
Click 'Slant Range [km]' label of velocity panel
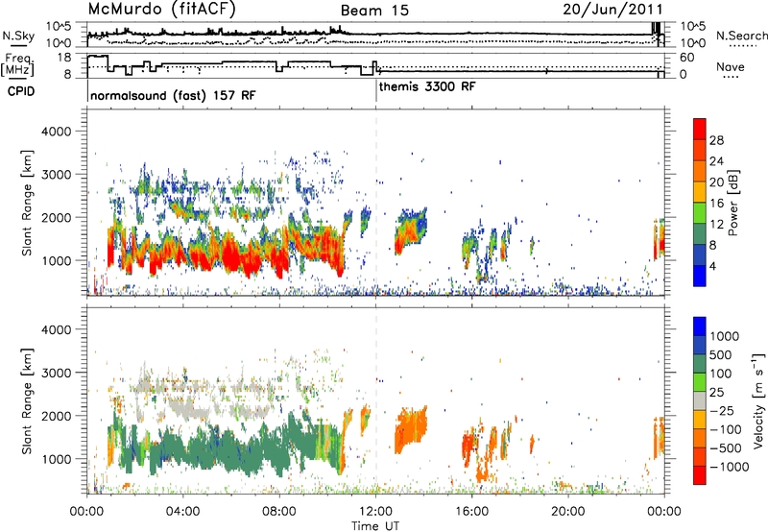coord(27,400)
